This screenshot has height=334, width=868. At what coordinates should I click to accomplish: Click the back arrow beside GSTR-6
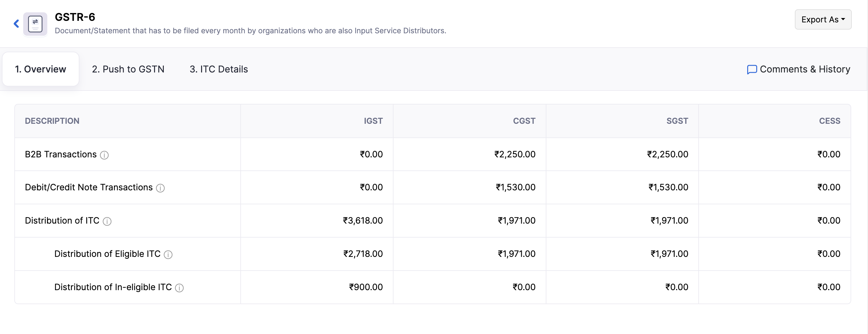point(16,24)
